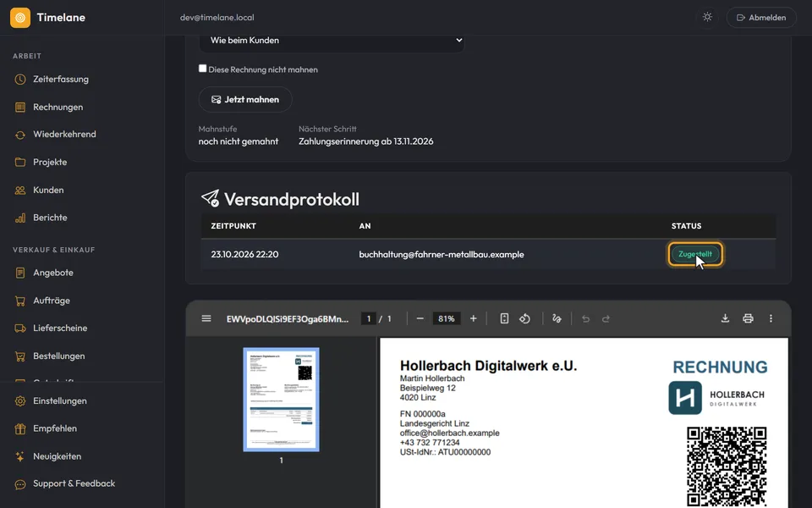Viewport: 812px width, 508px height.
Task: Click the Bestellungen cart icon
Action: (x=20, y=356)
